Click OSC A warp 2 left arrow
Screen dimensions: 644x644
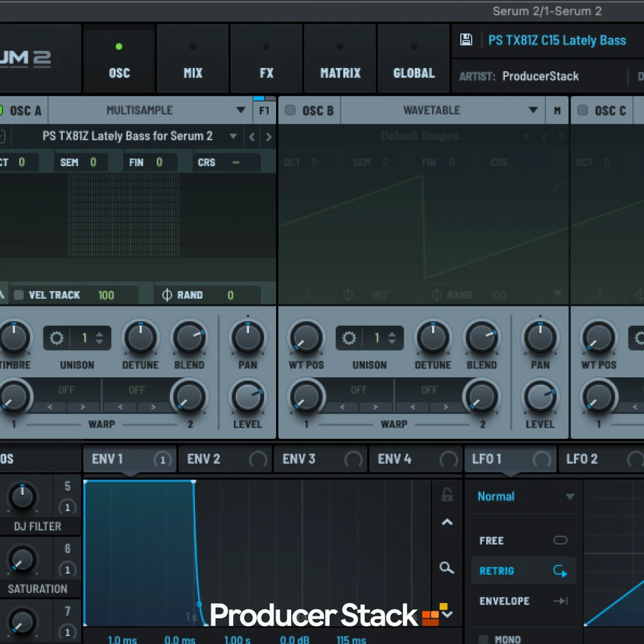tap(120, 407)
